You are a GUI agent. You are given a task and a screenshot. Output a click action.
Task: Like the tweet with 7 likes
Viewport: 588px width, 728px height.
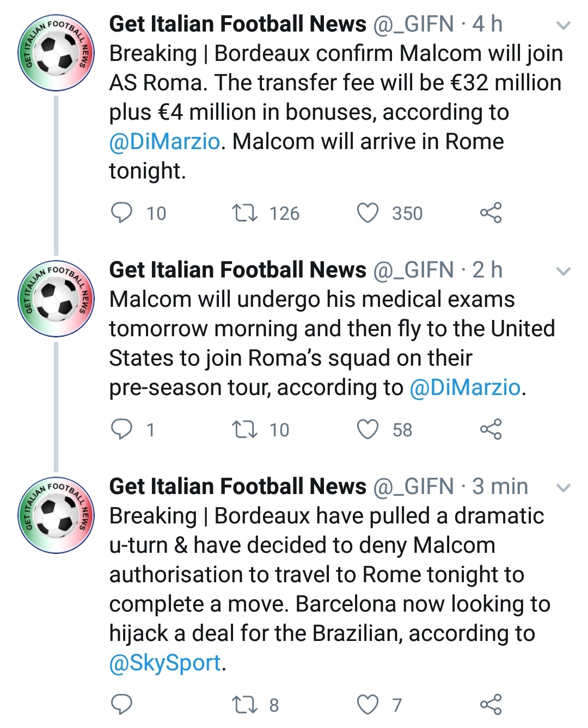[x=367, y=705]
